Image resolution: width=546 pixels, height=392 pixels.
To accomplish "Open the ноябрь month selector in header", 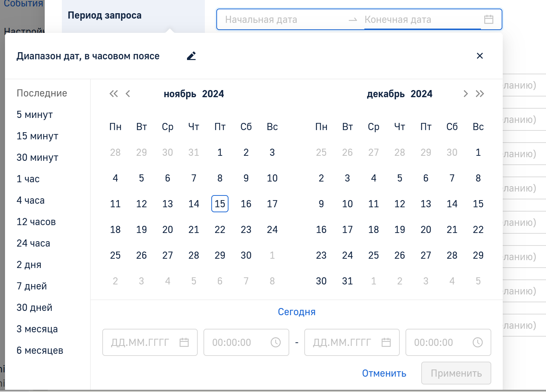I will (180, 94).
